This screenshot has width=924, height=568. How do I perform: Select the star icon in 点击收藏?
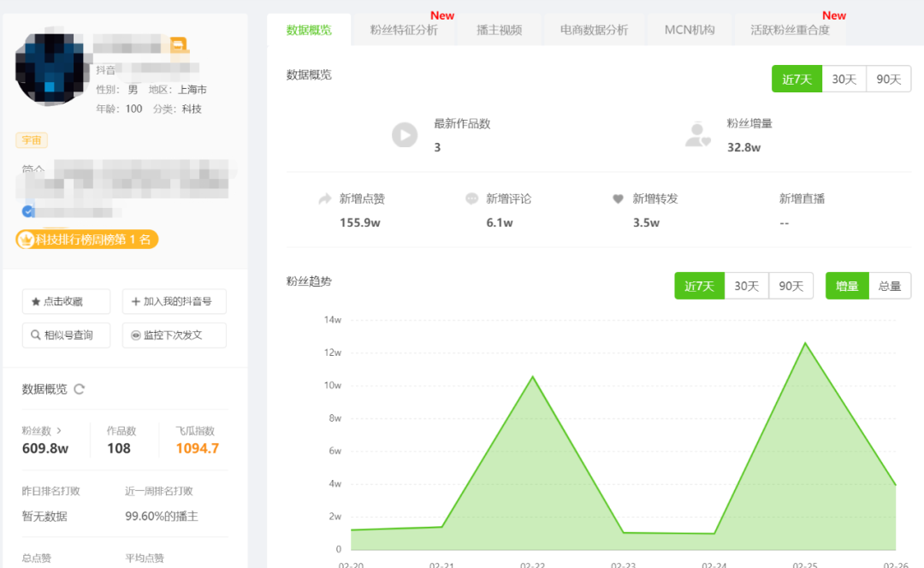pos(34,301)
